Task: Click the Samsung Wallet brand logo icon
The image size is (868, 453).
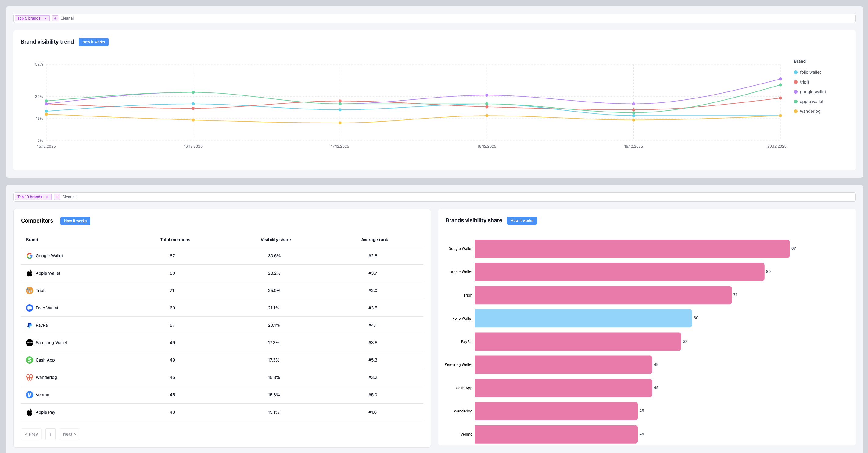Action: point(30,343)
